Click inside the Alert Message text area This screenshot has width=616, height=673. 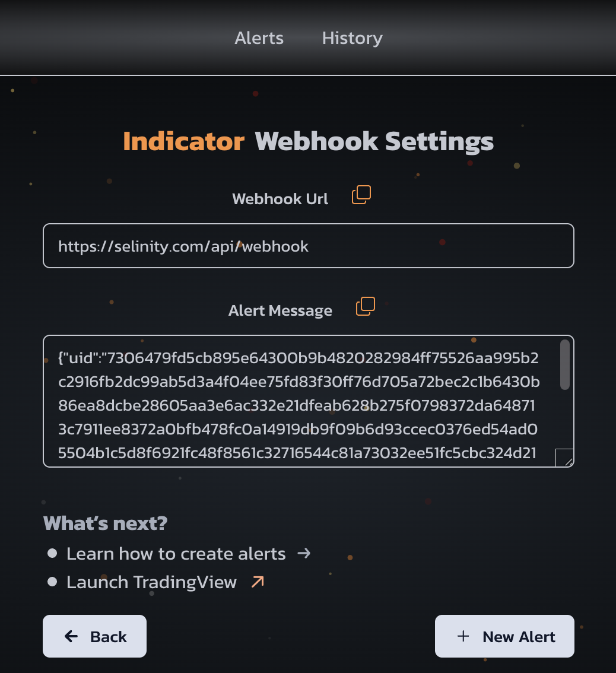coord(300,401)
